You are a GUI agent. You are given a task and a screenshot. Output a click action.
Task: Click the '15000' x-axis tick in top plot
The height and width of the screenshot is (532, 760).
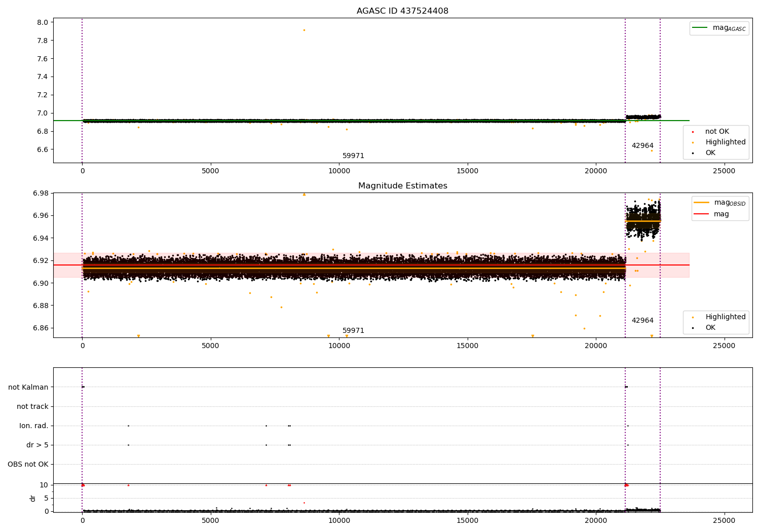pyautogui.click(x=467, y=171)
